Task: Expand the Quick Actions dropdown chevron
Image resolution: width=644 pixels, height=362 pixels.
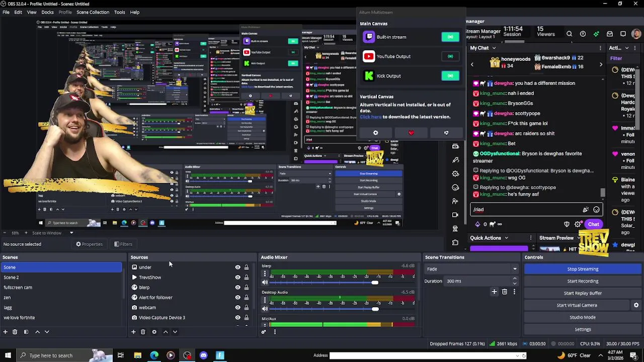Action: 506,238
